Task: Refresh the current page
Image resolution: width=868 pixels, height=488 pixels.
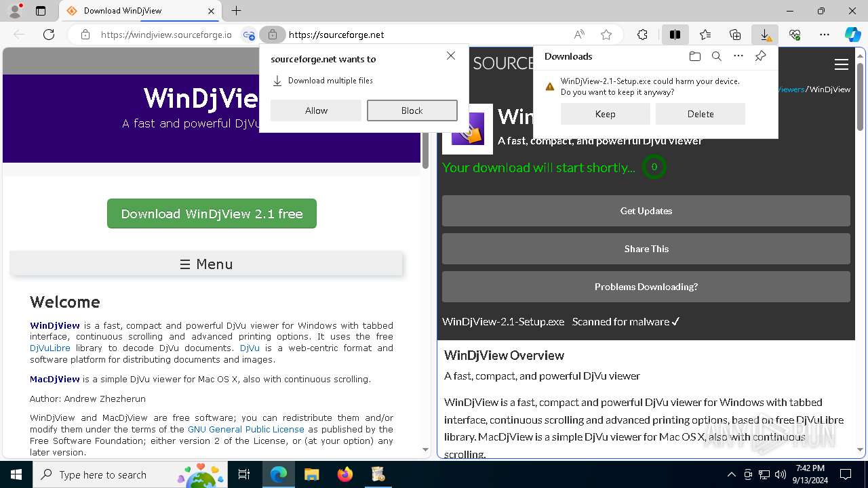Action: (x=49, y=35)
